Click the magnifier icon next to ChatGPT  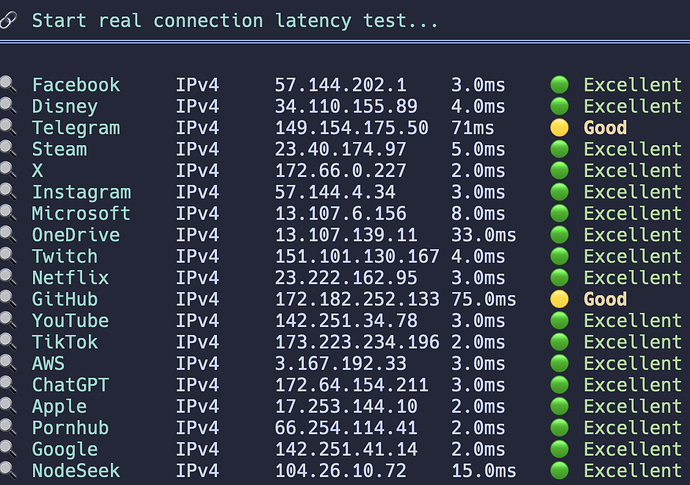(x=8, y=385)
